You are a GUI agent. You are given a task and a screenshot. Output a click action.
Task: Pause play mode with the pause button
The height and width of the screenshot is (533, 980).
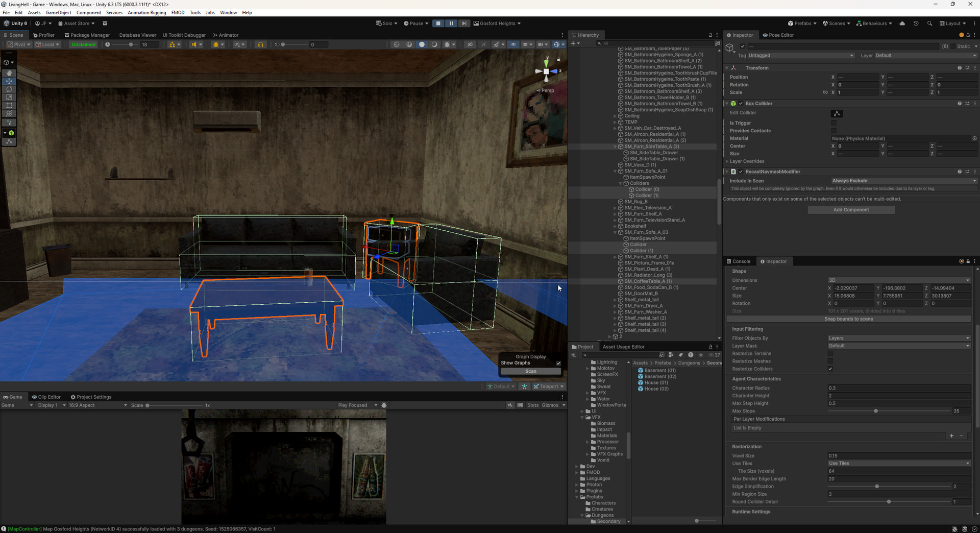point(451,23)
